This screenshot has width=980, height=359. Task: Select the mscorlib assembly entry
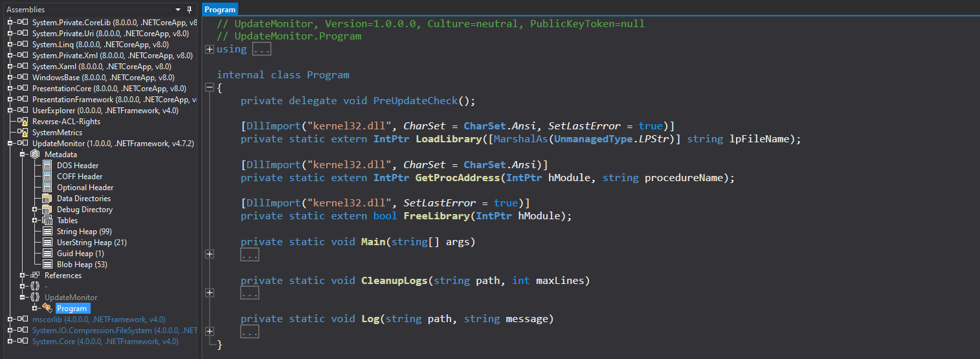(x=98, y=320)
